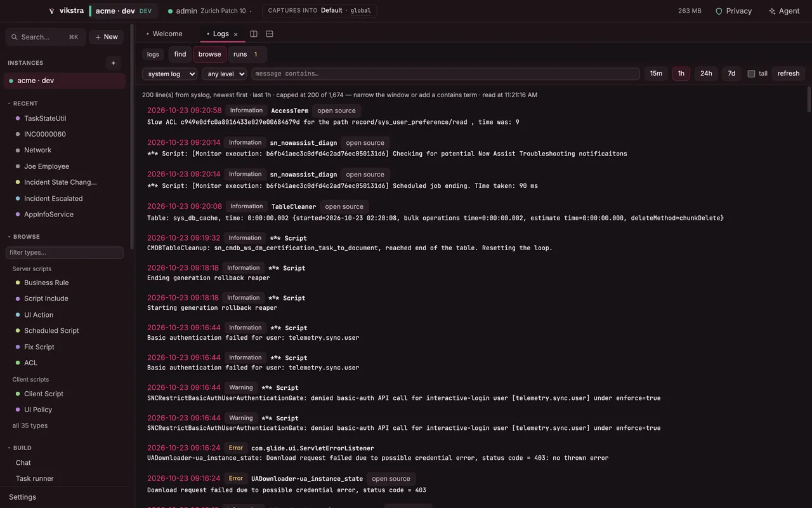Viewport: 812px width, 508px height.
Task: Open Chat under BUILD
Action: click(23, 463)
